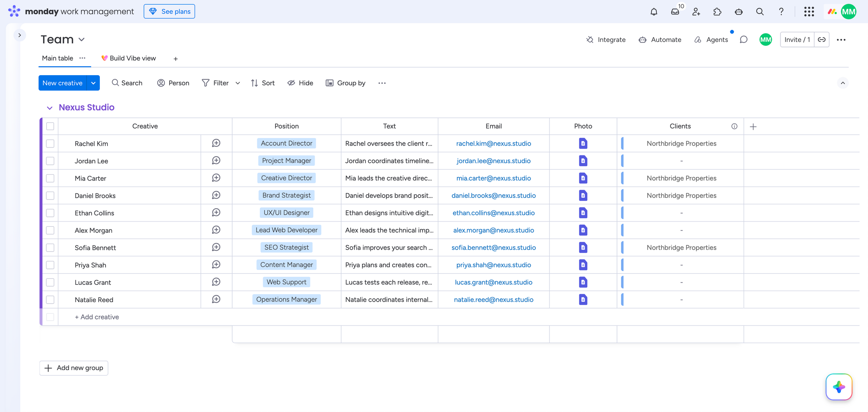Viewport: 868px width, 412px height.
Task: Open the autopilot robot icon in top bar
Action: click(x=739, y=12)
